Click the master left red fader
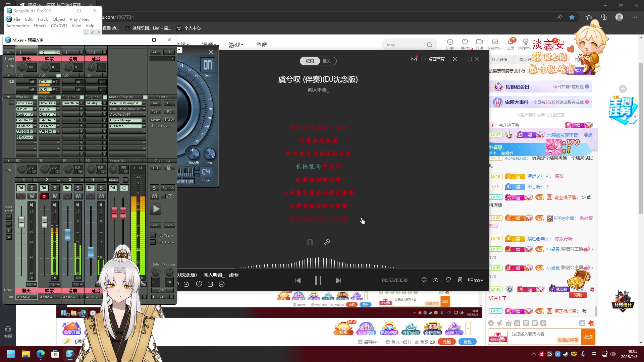The height and width of the screenshot is (362, 644). point(114,213)
